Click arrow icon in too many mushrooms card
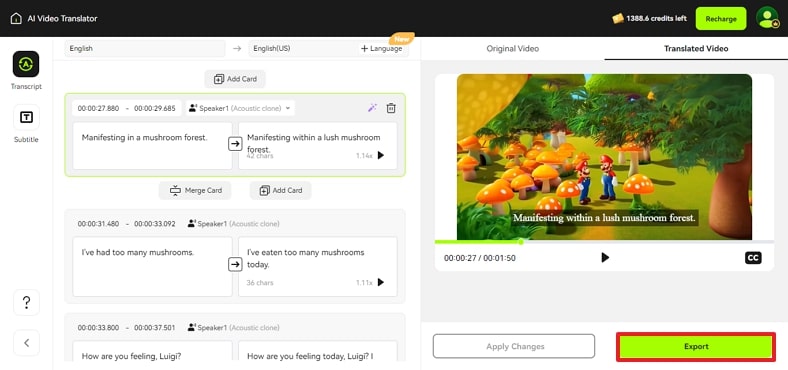Viewport: 788px width, 370px height. click(x=235, y=264)
